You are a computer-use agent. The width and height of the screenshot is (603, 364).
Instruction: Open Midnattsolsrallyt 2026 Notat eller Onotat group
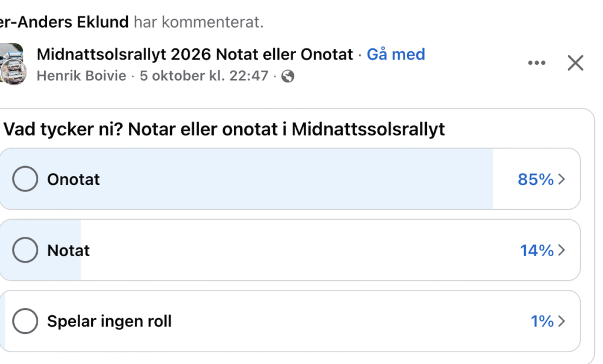195,55
